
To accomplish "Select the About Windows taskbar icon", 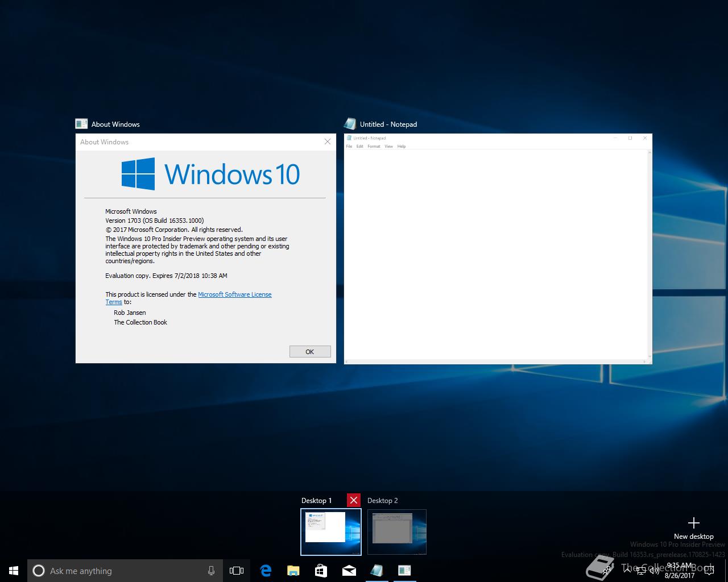I will click(x=404, y=571).
